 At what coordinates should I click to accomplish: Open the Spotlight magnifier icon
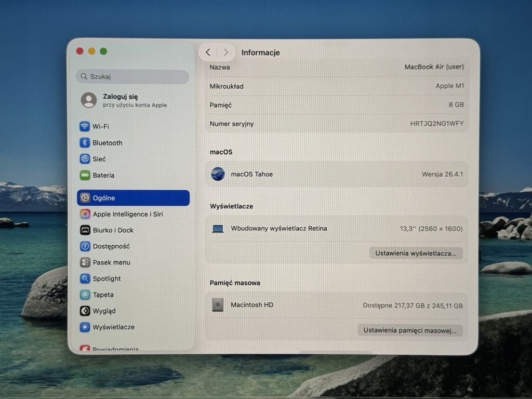85,278
